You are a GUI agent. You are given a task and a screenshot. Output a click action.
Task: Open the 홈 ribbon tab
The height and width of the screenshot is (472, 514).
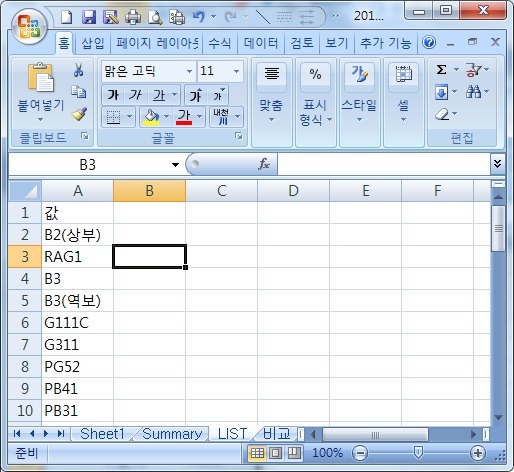coord(64,43)
